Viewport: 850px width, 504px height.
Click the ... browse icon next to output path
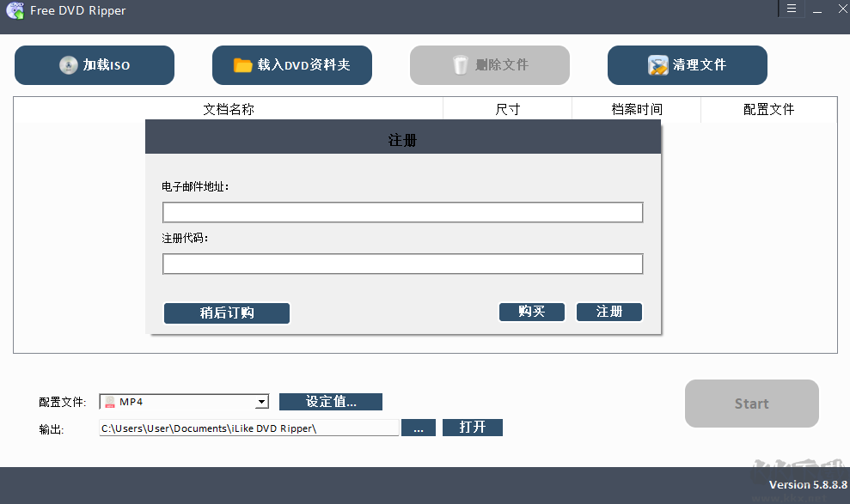(419, 427)
